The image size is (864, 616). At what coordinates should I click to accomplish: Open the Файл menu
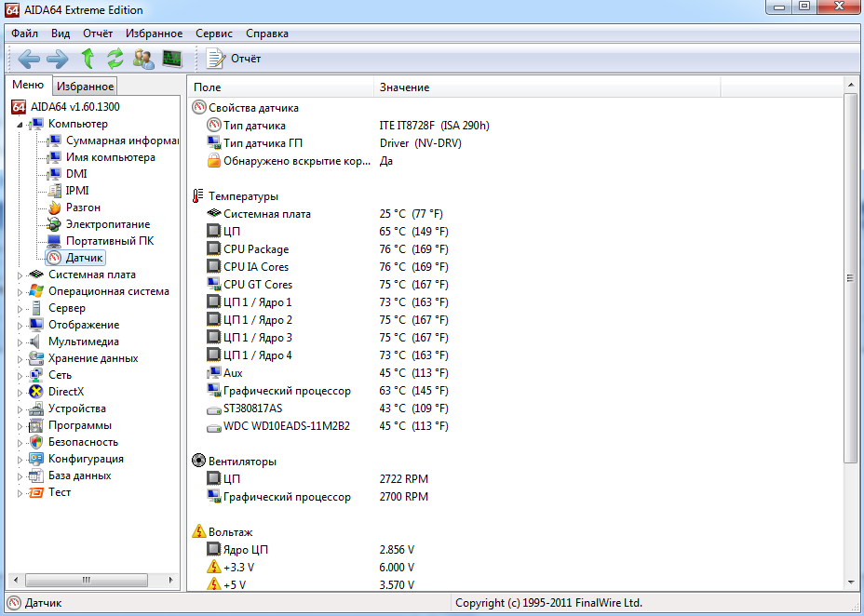coord(24,33)
